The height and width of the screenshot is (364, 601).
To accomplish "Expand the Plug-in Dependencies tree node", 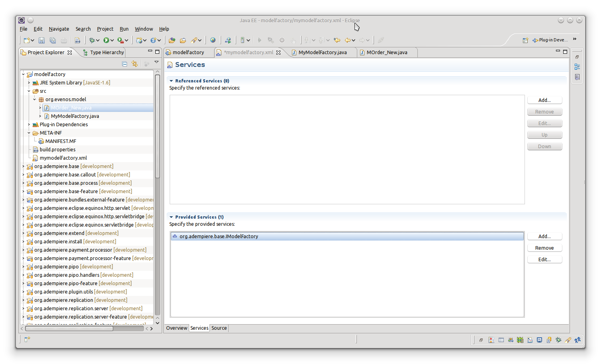I will point(29,125).
